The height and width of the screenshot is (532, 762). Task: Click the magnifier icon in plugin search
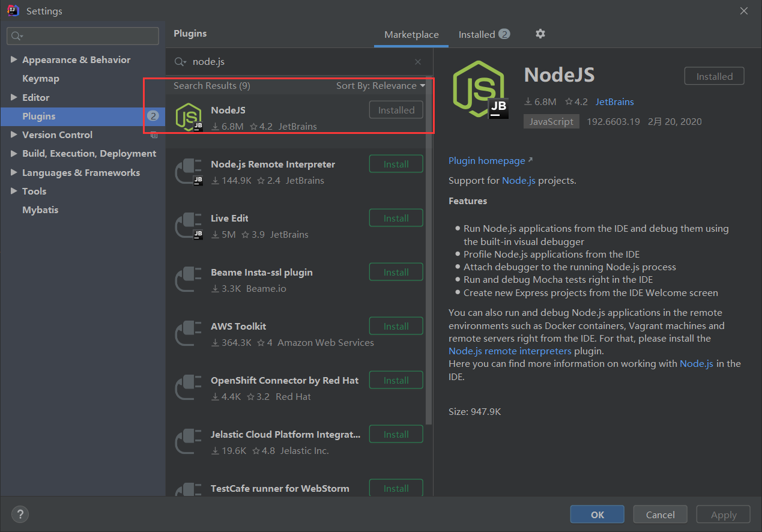click(180, 62)
